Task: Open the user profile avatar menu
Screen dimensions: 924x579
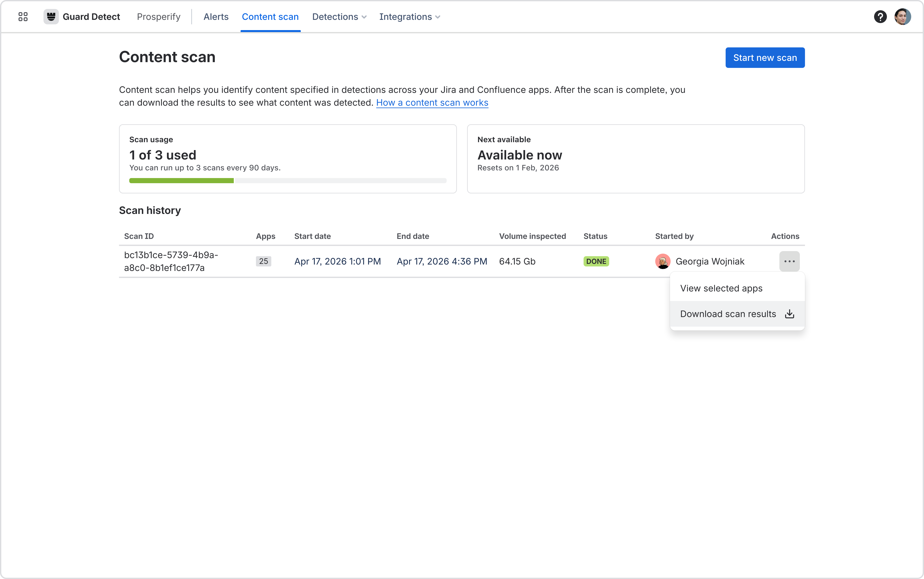Action: tap(903, 17)
